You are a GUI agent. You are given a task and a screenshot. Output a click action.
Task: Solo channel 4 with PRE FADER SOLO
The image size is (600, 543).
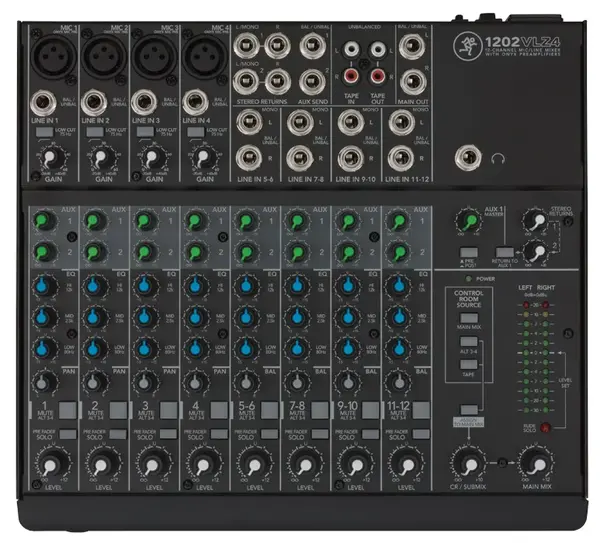pos(219,434)
